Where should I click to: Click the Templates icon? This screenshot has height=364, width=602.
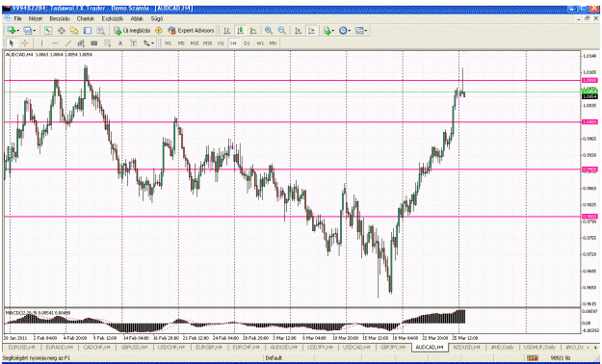click(x=359, y=31)
